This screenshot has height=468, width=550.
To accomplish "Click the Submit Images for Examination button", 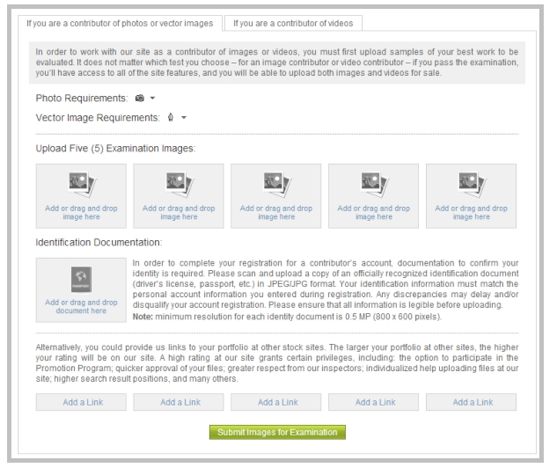I will click(277, 432).
